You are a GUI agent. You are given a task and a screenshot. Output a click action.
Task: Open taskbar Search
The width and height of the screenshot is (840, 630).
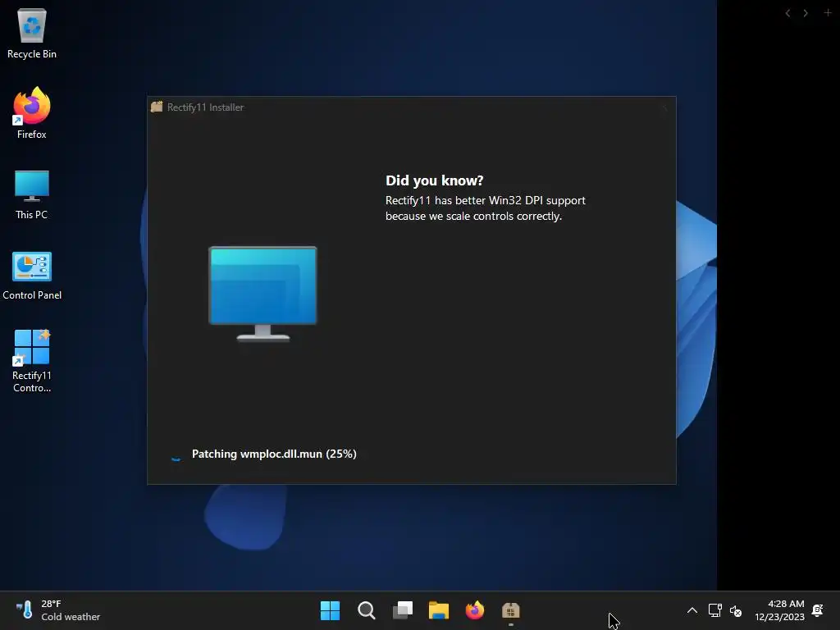(x=367, y=610)
